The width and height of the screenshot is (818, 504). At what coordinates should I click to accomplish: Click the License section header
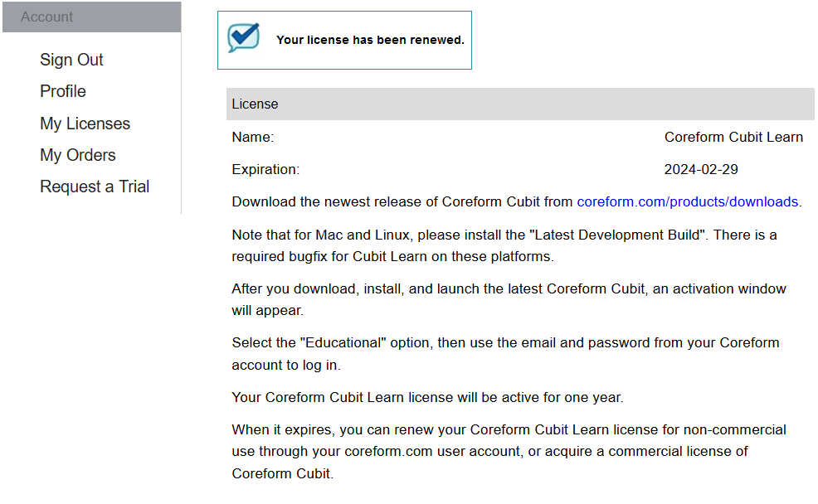click(520, 104)
